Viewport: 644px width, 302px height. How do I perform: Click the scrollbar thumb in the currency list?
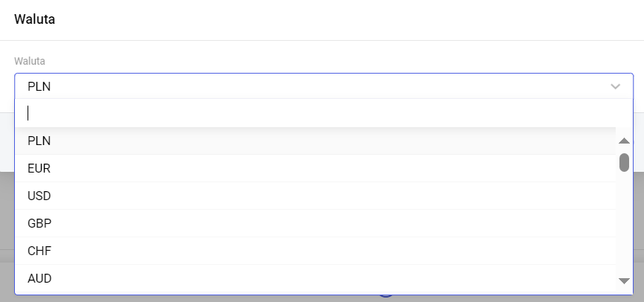click(x=624, y=162)
